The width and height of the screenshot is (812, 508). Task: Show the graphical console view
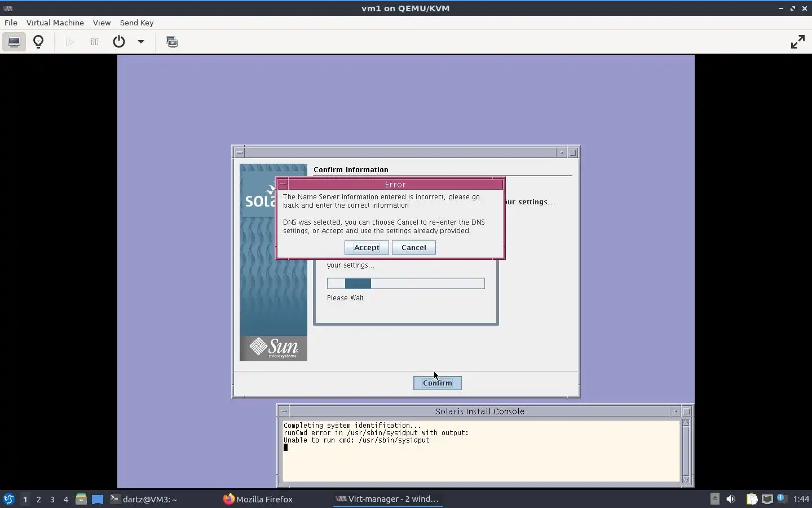(x=14, y=42)
